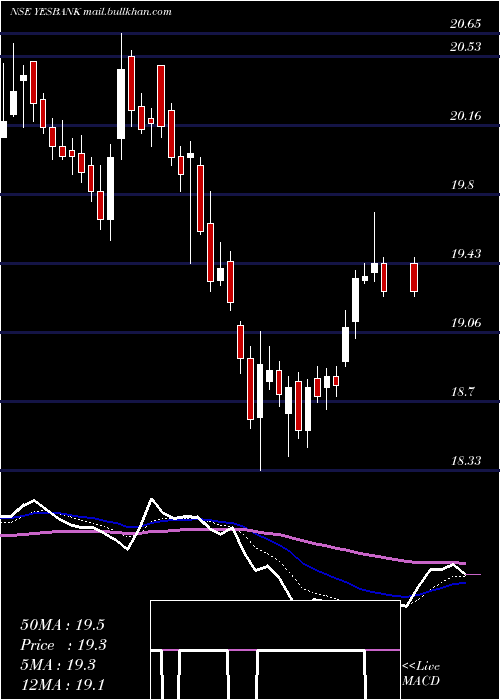Click the 20.53 price level label

[466, 46]
